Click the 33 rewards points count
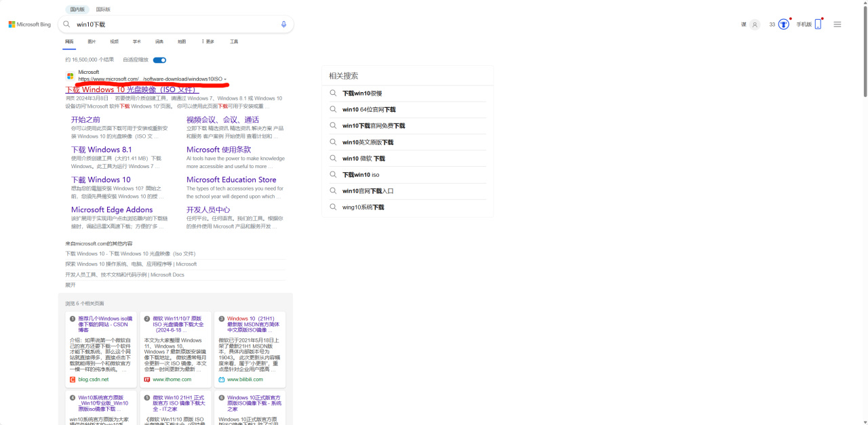The height and width of the screenshot is (425, 868). [x=772, y=24]
